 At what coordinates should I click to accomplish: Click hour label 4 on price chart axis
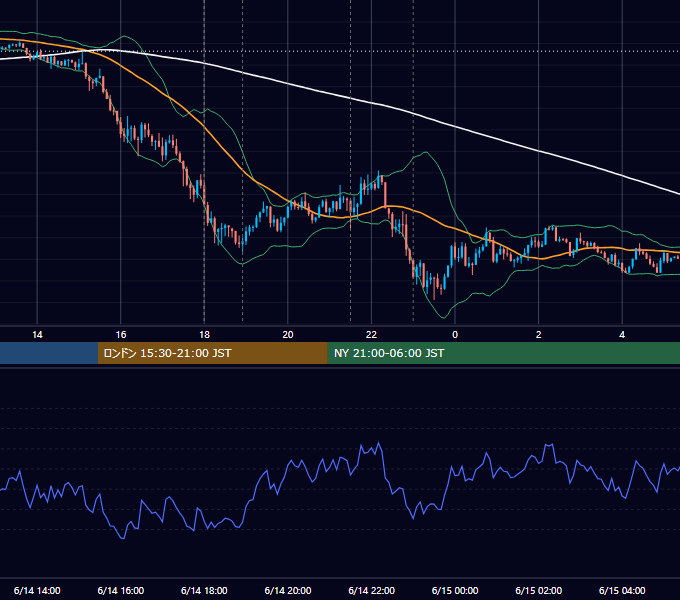[x=622, y=335]
